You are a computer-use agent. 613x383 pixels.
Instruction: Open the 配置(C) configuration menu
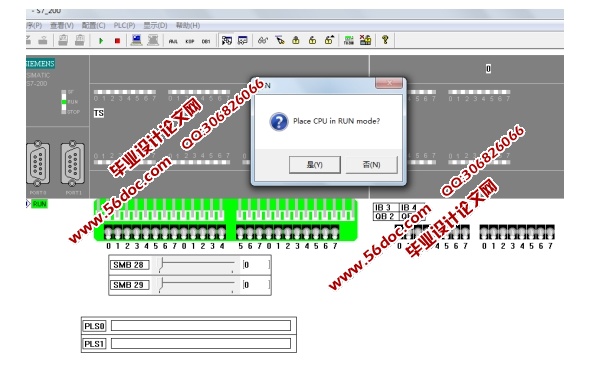93,25
